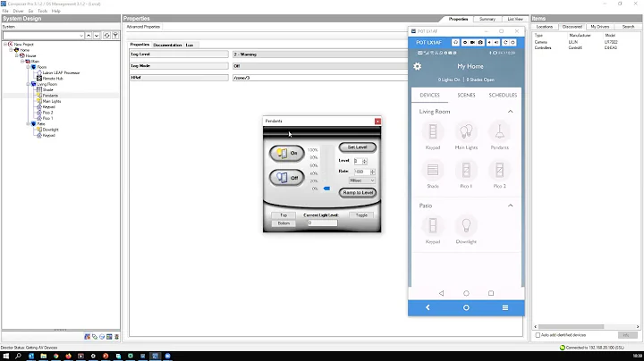644x361 pixels.
Task: Click the Current Light Level field
Action: tap(322, 222)
